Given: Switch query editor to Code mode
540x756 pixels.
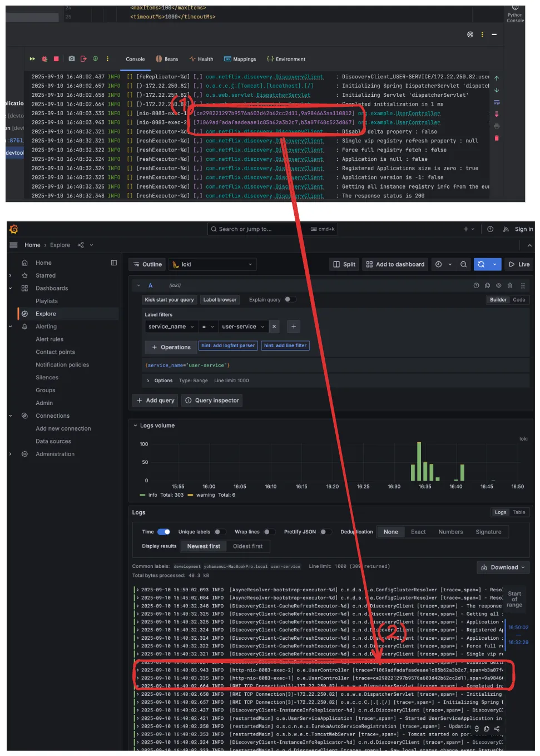Looking at the screenshot, I should pos(519,300).
